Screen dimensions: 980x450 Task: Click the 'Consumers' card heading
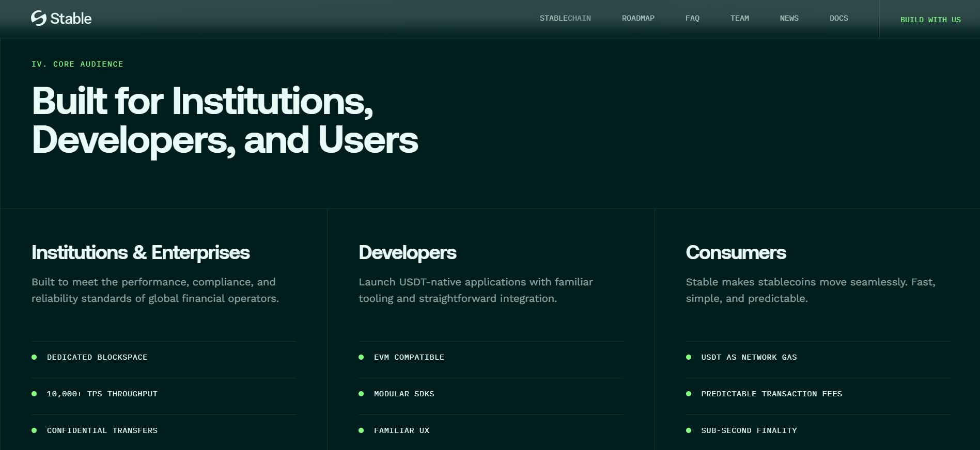[736, 252]
